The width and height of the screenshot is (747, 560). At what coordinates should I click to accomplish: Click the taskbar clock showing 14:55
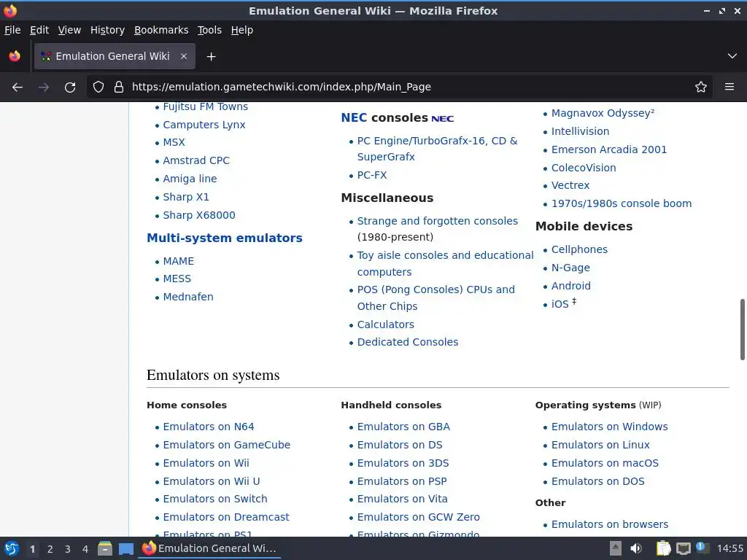coord(729,548)
